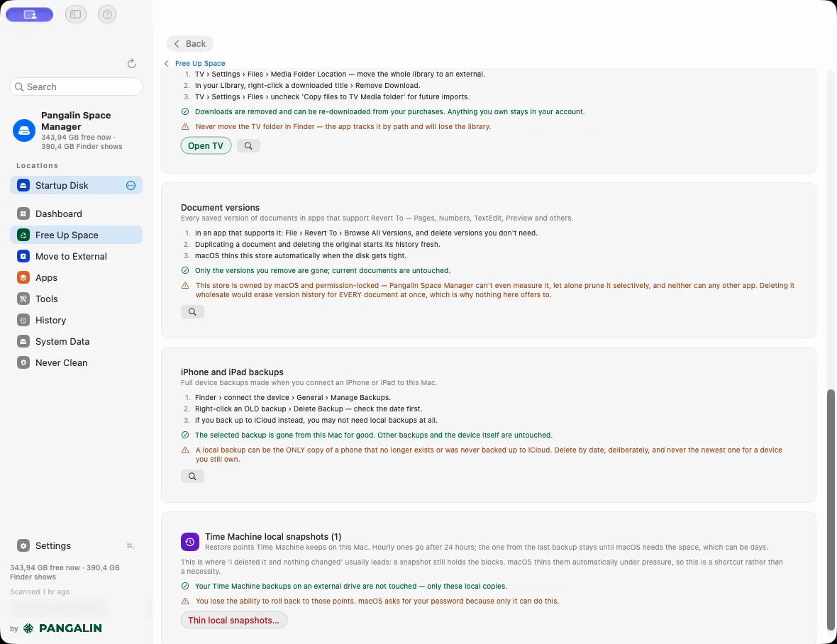Click the purple screen sharing indicator
Image resolution: width=837 pixels, height=644 pixels.
tap(29, 14)
